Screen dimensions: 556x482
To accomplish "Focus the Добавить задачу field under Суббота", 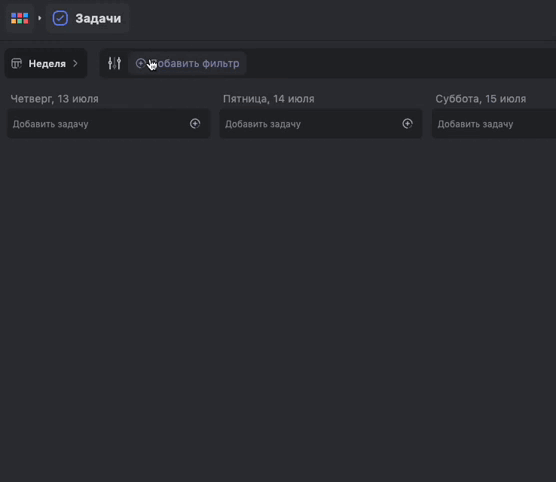I will (494, 124).
